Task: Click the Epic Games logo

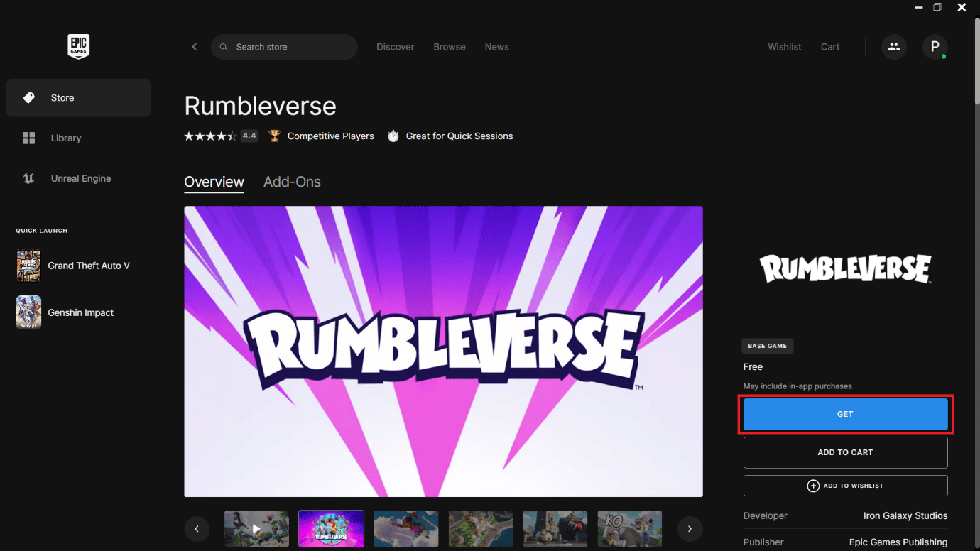Action: (78, 47)
